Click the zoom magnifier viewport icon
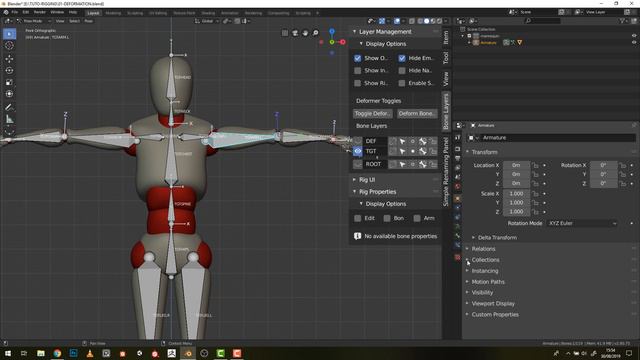 pyautogui.click(x=316, y=33)
